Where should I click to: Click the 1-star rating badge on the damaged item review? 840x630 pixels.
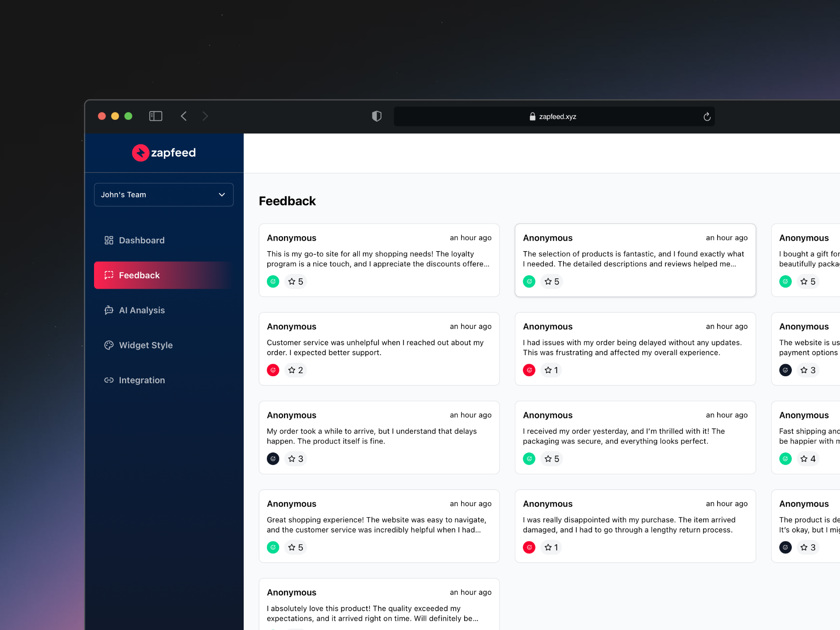click(551, 547)
